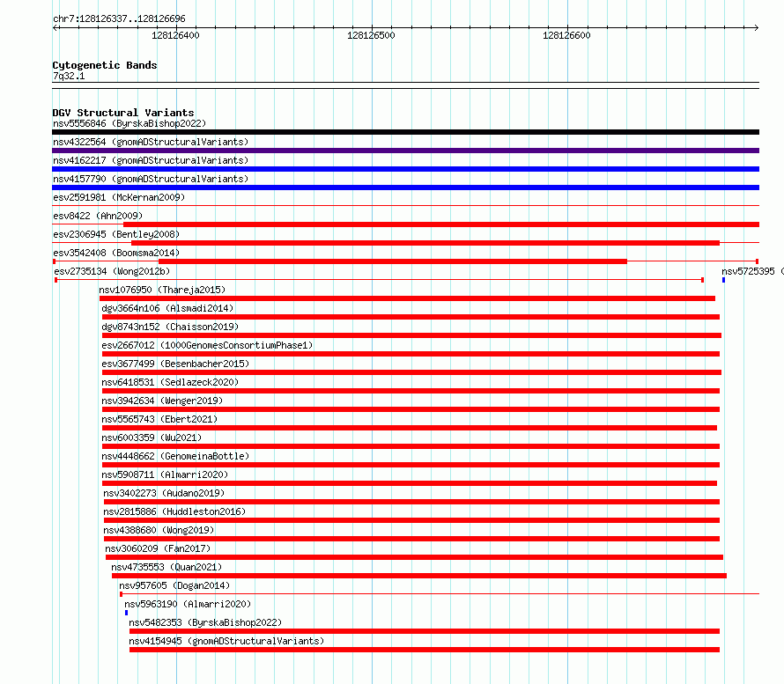Open the esv2735134 (Wong2012b) label
Viewport: 784px width, 684px height.
(x=112, y=271)
